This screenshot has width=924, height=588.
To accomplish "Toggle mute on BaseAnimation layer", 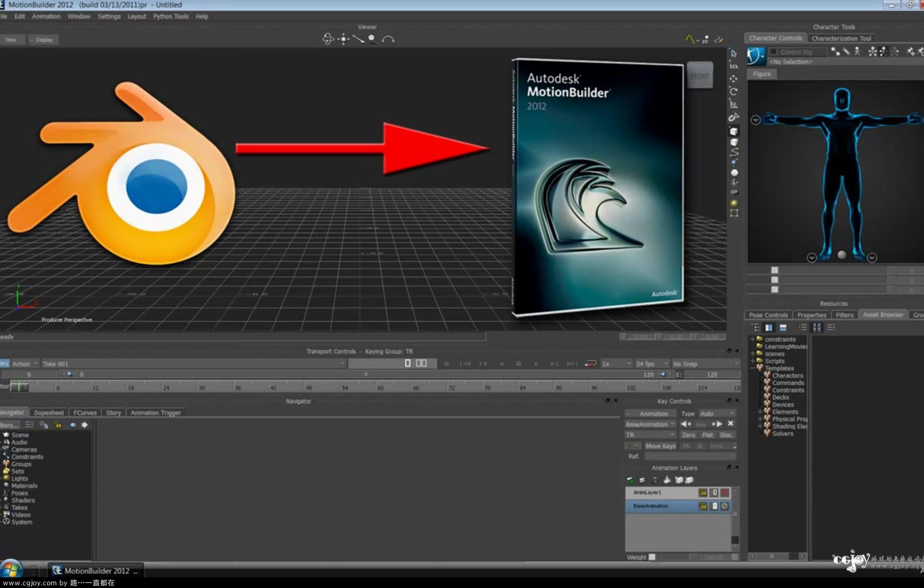I will (725, 506).
